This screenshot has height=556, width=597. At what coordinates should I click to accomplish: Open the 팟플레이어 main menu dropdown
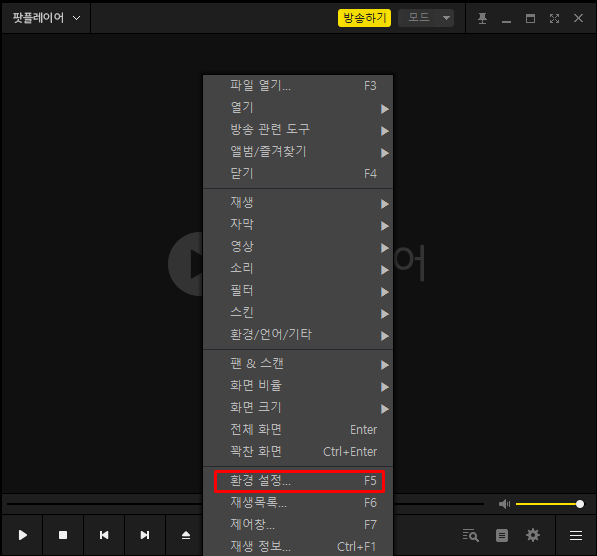46,18
